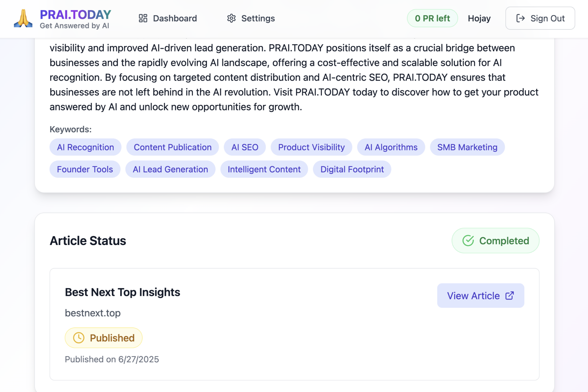Click the 0 PR left badge
This screenshot has width=588, height=392.
click(x=432, y=18)
